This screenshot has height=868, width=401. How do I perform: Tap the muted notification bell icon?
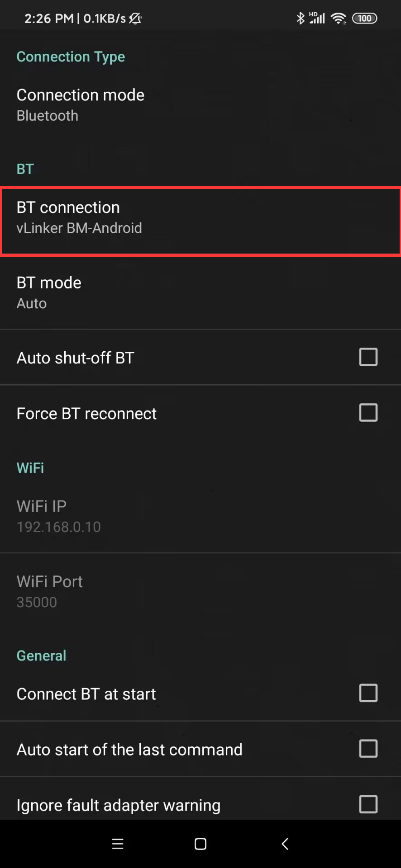[x=135, y=19]
